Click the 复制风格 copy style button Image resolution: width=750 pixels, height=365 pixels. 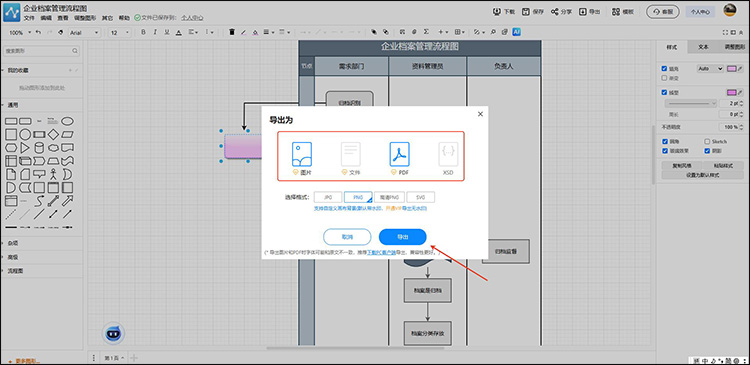click(681, 166)
